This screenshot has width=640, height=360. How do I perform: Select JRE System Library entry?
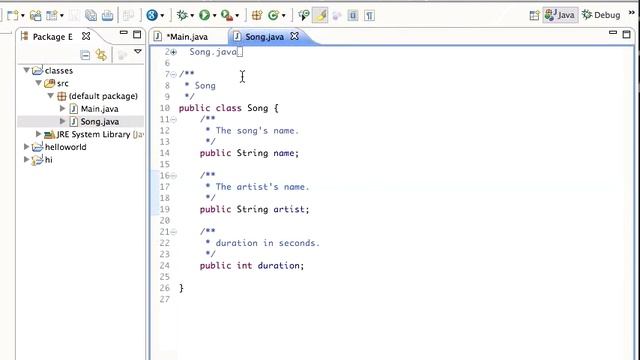[x=94, y=134]
